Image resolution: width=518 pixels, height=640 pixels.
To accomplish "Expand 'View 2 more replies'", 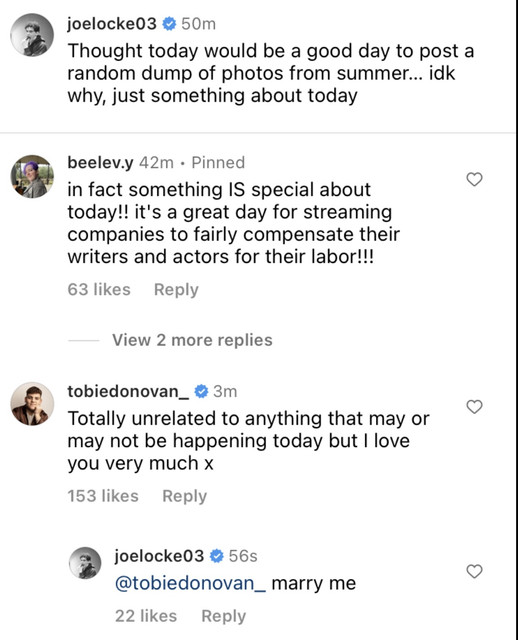I will [192, 340].
